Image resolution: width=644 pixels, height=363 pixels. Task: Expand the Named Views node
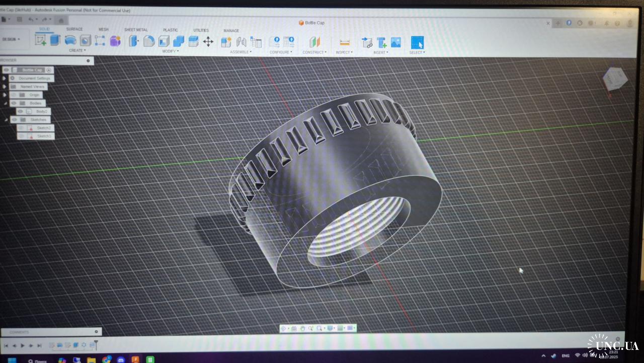pos(5,87)
